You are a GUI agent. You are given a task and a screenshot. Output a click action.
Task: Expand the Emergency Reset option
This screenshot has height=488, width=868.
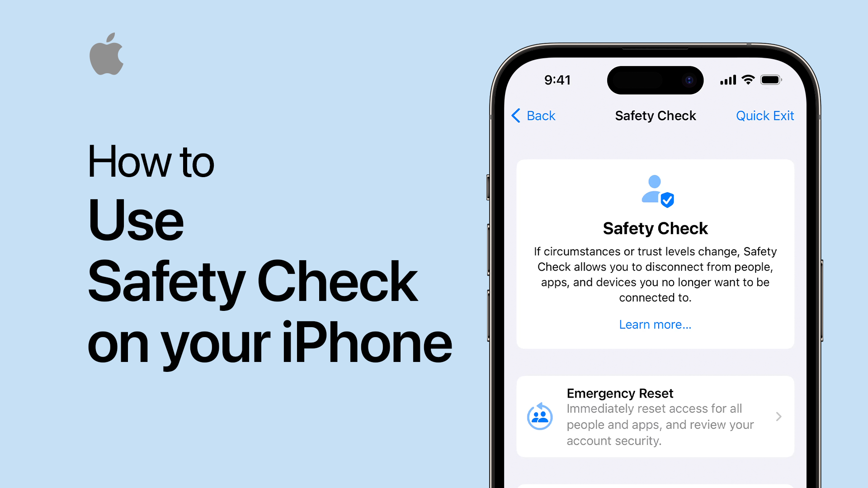click(x=783, y=417)
